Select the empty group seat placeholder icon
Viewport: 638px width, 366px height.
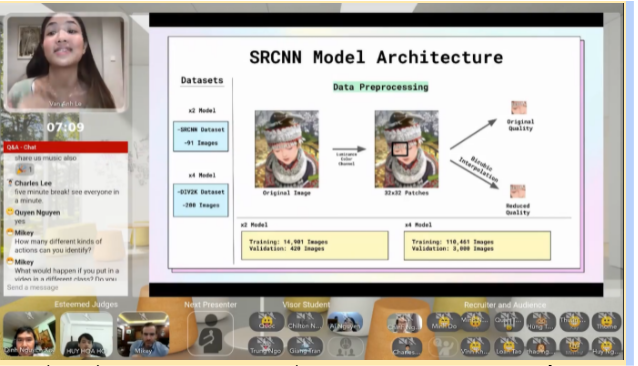[x=345, y=346]
